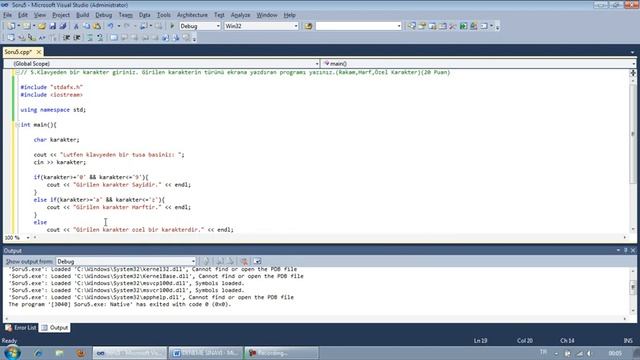Expand the Global Scope dropdown

tap(317, 64)
